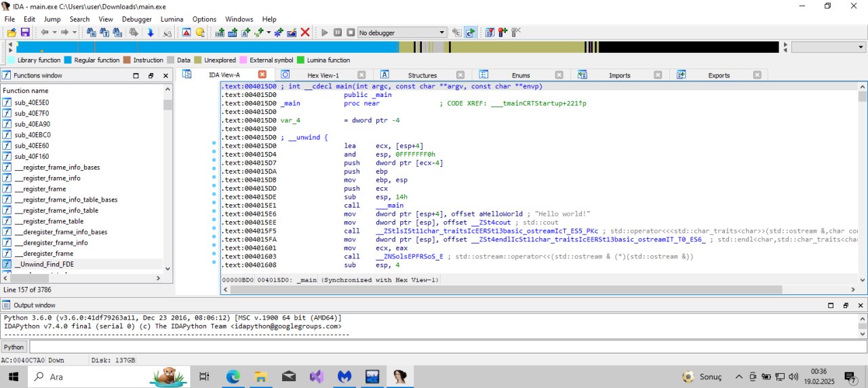Select function __Unwind_Find_FDE
Screen dimensions: 868x388
coord(81,264)
